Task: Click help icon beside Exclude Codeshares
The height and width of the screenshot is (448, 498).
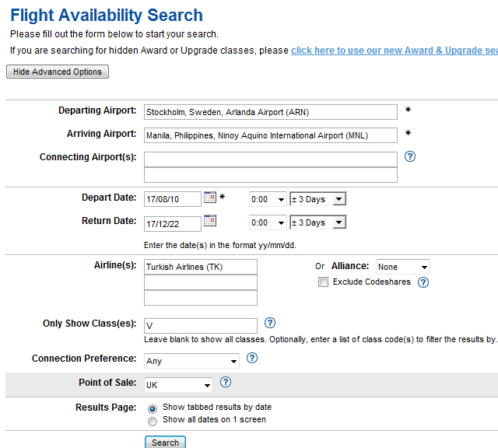Action: [423, 282]
